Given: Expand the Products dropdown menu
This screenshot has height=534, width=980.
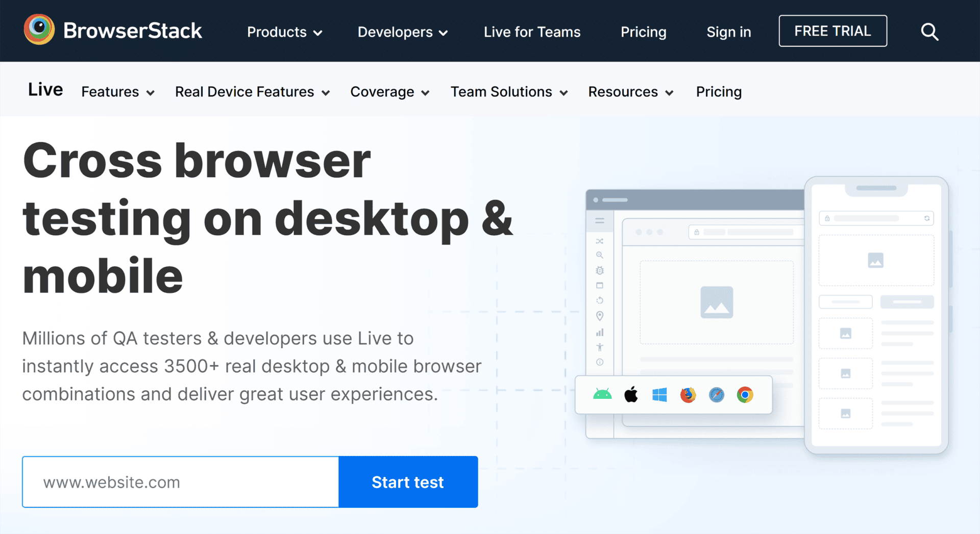Looking at the screenshot, I should 284,32.
